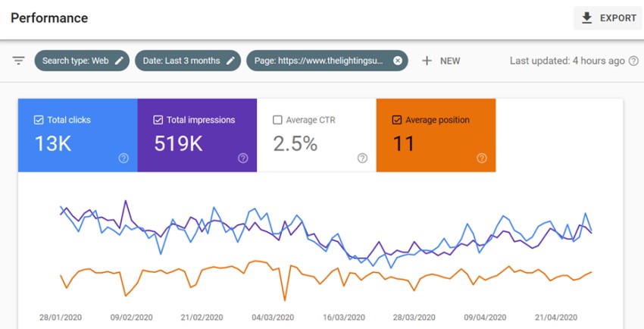Screen dimensions: 644x329
Task: Click pencil icon on Date chip
Action: (x=230, y=61)
